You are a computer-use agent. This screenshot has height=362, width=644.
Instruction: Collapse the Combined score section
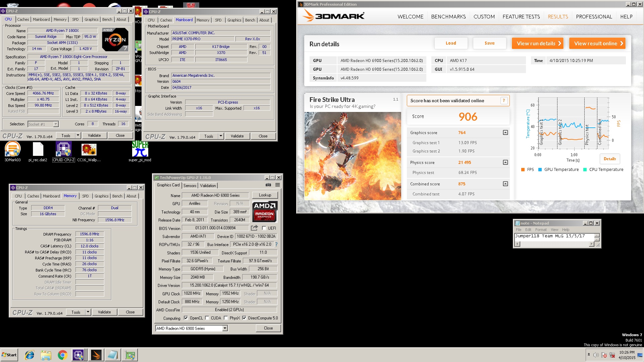tap(505, 184)
